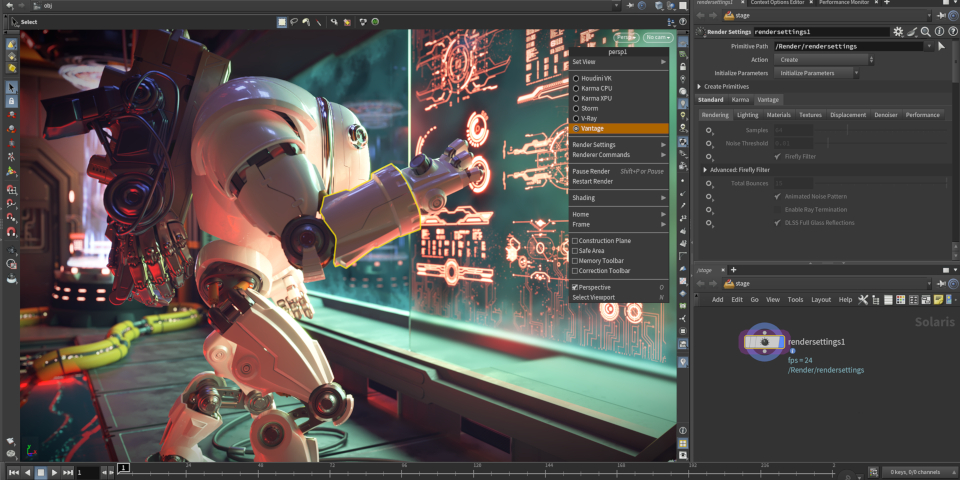Click the gear icon in Render Settings header

coord(898,32)
